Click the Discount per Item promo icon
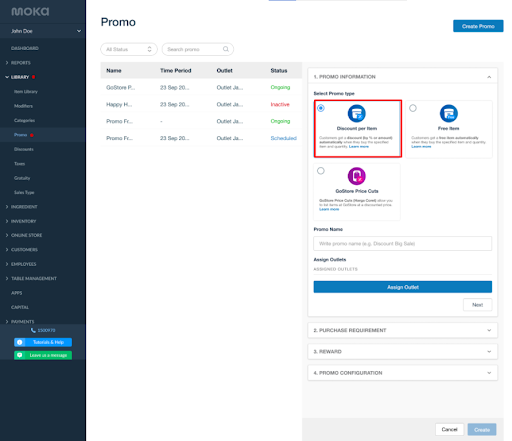The width and height of the screenshot is (512, 441). click(x=357, y=114)
